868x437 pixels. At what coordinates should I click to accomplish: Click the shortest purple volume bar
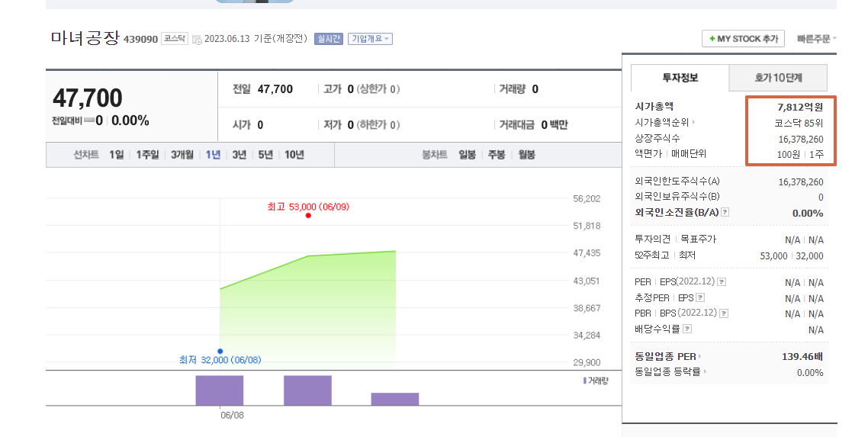click(394, 400)
